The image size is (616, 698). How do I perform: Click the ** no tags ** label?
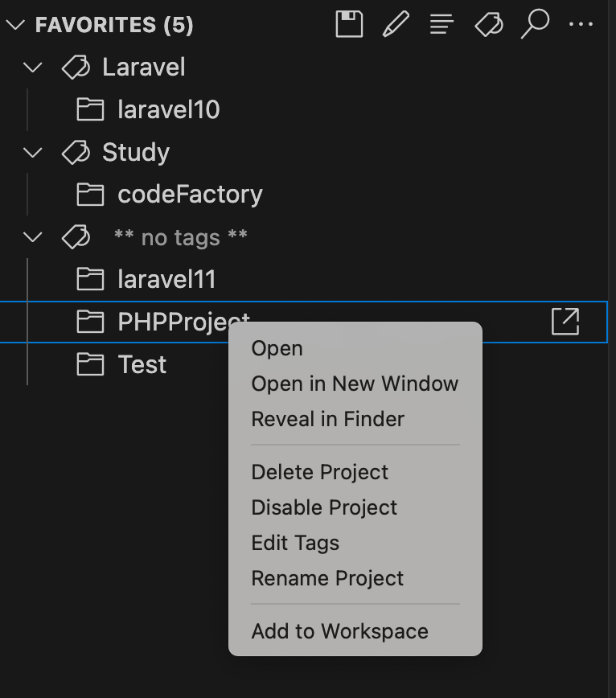tap(181, 237)
